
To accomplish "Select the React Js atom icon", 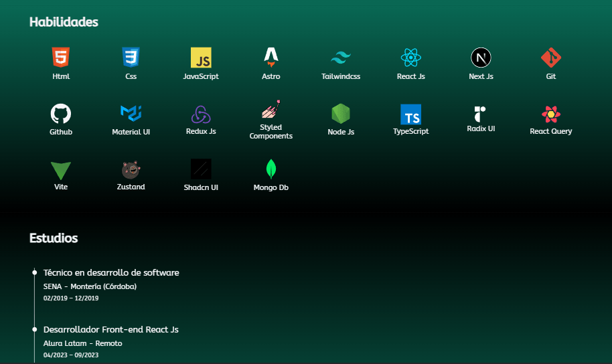I will pos(411,58).
